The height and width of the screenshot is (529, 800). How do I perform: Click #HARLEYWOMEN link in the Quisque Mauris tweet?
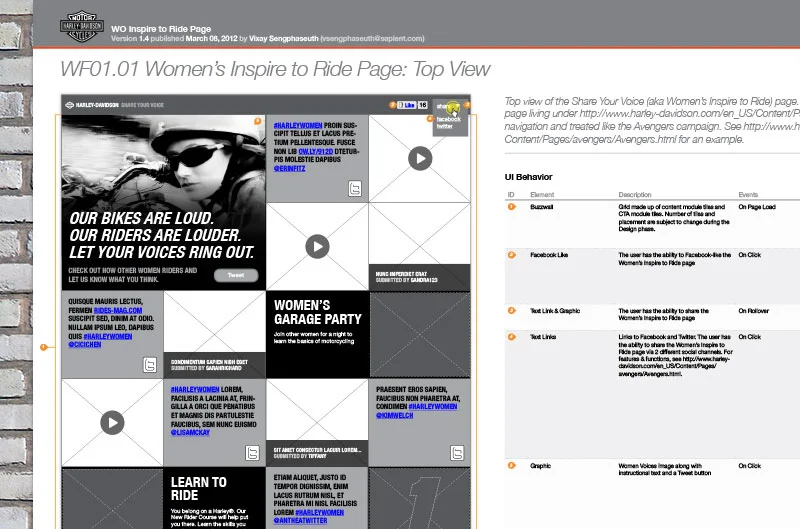pyautogui.click(x=108, y=336)
